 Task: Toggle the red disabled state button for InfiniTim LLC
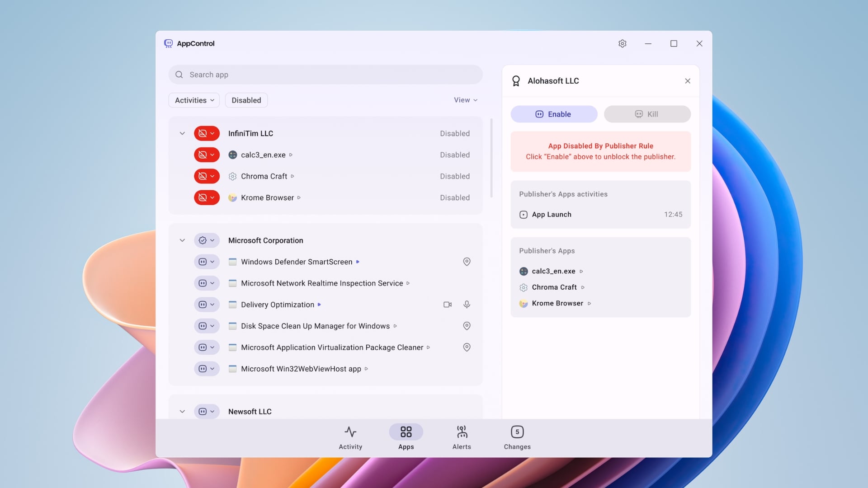207,133
